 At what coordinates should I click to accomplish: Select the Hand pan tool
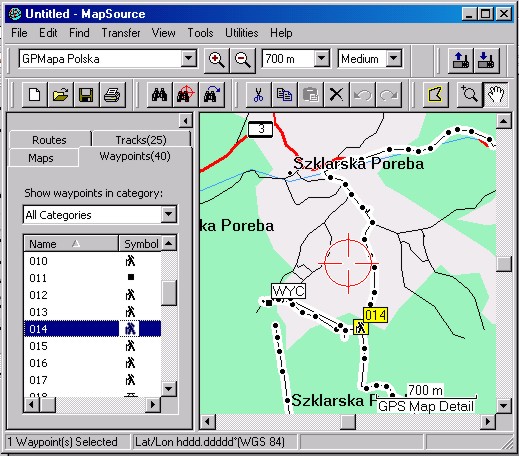point(496,95)
